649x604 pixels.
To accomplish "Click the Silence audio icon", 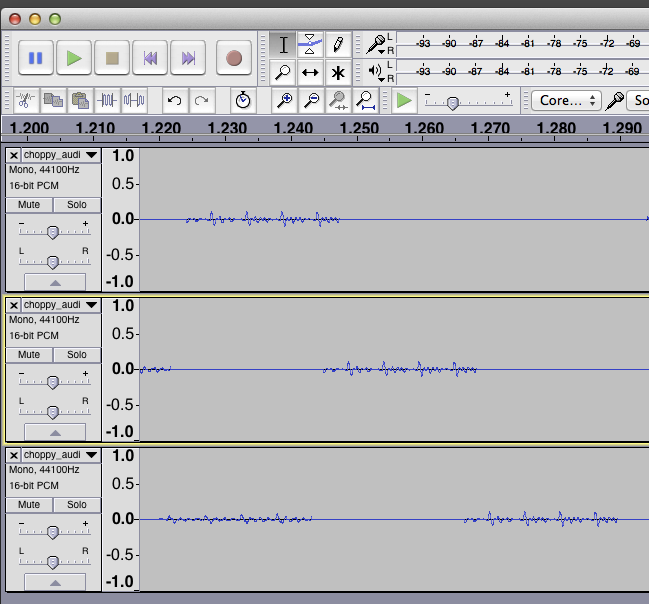I will [134, 100].
